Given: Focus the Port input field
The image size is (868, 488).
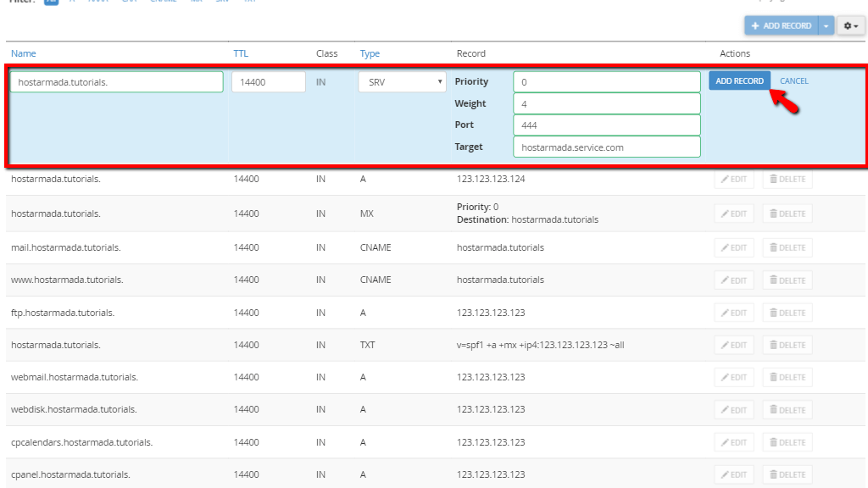Looking at the screenshot, I should 607,125.
